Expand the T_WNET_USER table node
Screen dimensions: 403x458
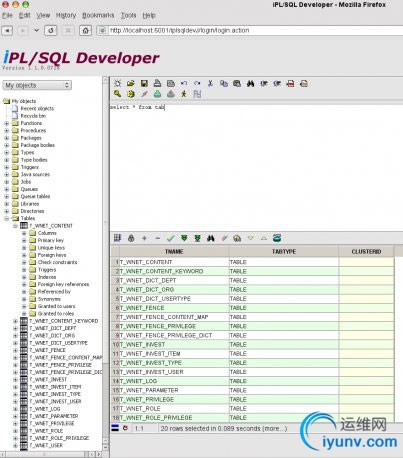pyautogui.click(x=15, y=445)
